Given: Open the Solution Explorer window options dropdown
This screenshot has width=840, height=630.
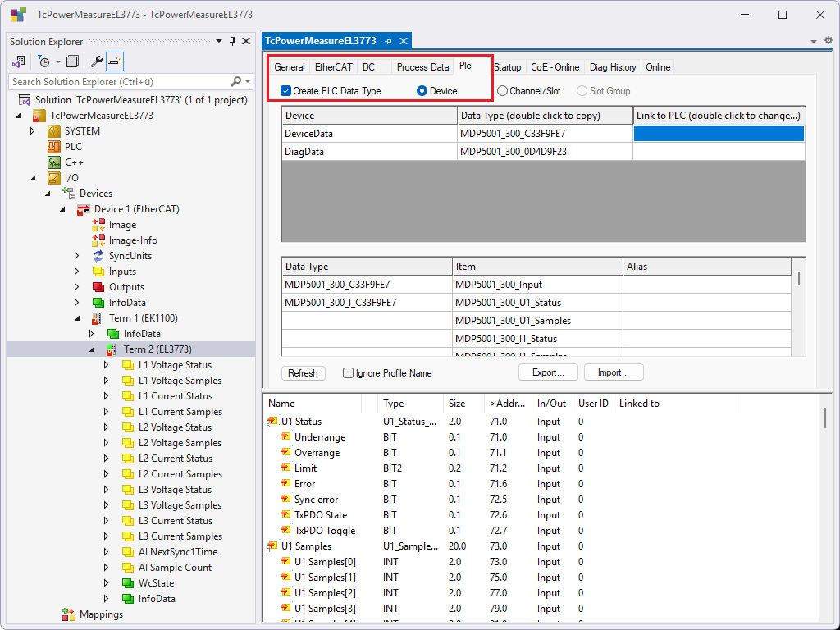Looking at the screenshot, I should pos(219,41).
